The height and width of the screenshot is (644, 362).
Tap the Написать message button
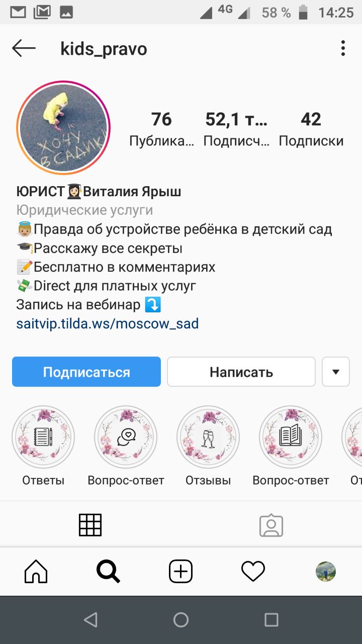pos(241,372)
